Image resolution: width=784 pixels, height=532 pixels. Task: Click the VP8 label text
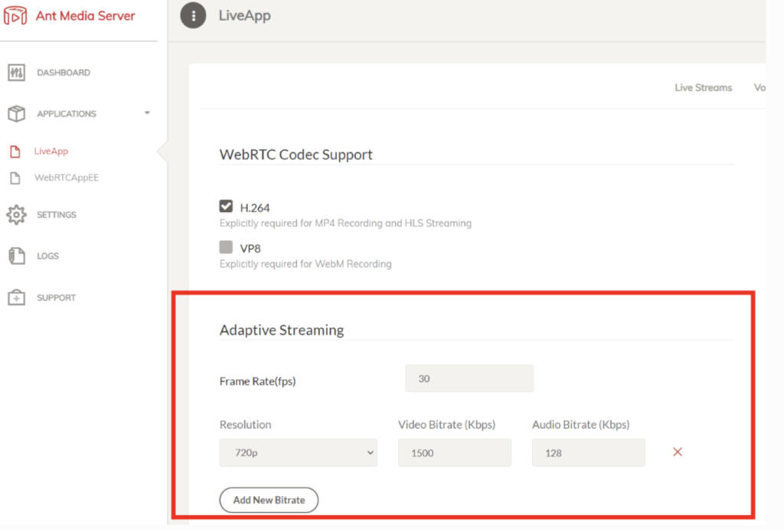(x=250, y=248)
